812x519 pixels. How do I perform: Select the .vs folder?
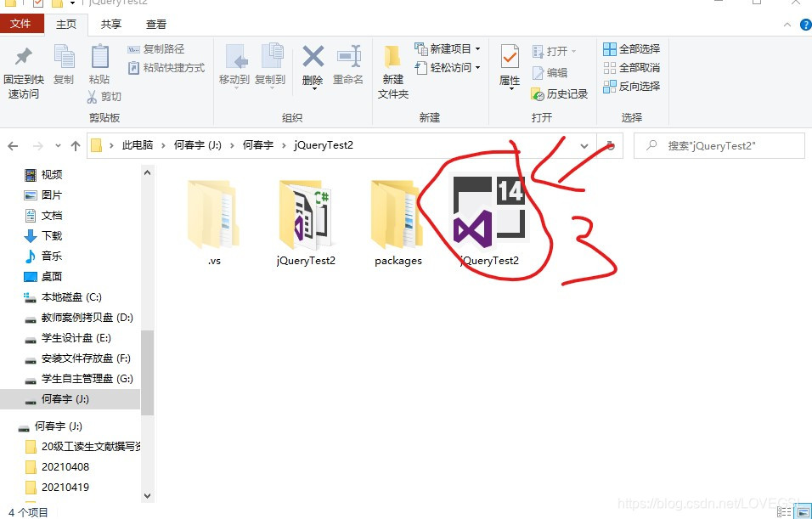(x=214, y=223)
